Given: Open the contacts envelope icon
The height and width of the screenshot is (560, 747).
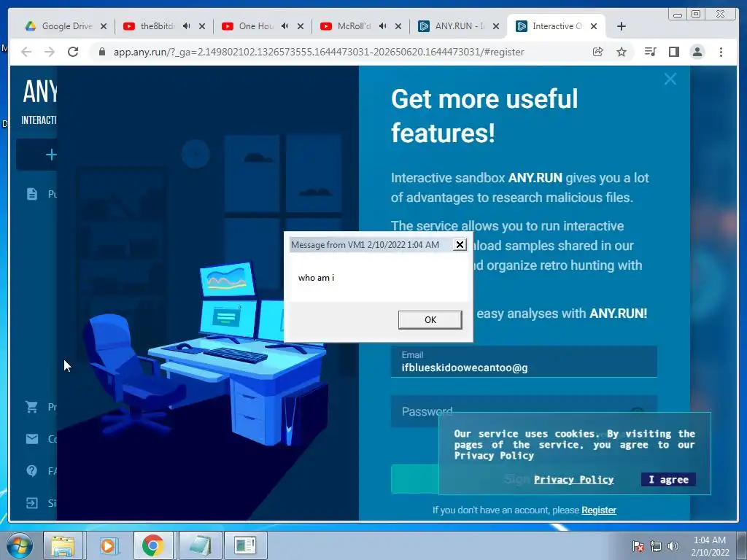Looking at the screenshot, I should 32,438.
